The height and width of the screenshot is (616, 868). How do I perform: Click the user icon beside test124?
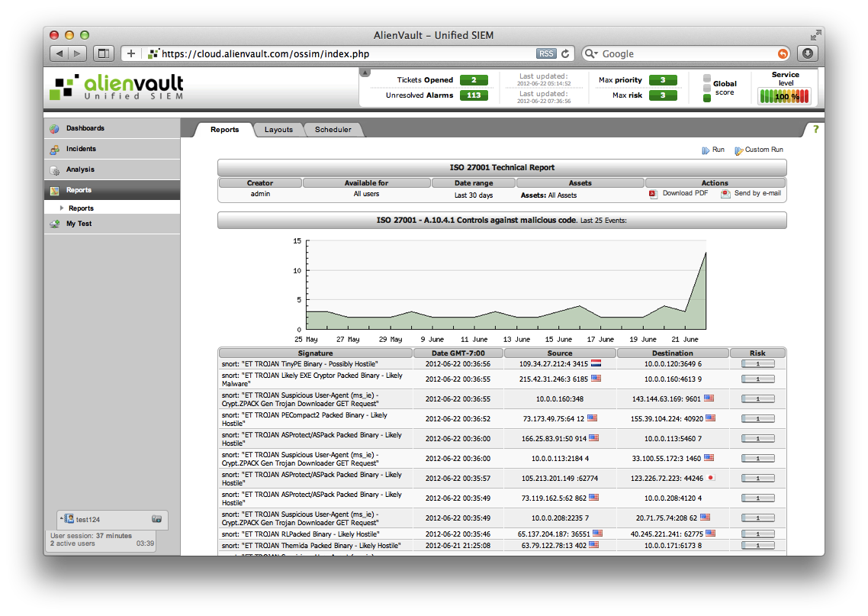[69, 519]
